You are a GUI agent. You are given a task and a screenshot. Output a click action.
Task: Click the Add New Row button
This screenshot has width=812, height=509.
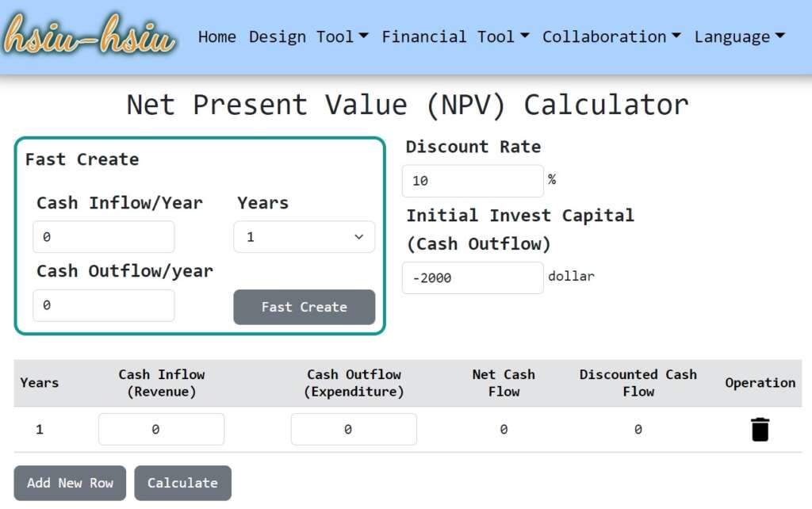pos(70,483)
